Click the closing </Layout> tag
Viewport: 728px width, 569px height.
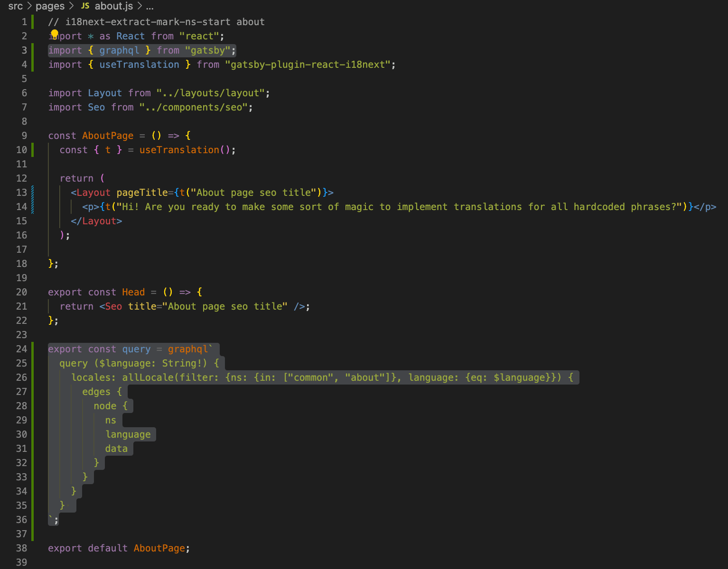(x=96, y=221)
